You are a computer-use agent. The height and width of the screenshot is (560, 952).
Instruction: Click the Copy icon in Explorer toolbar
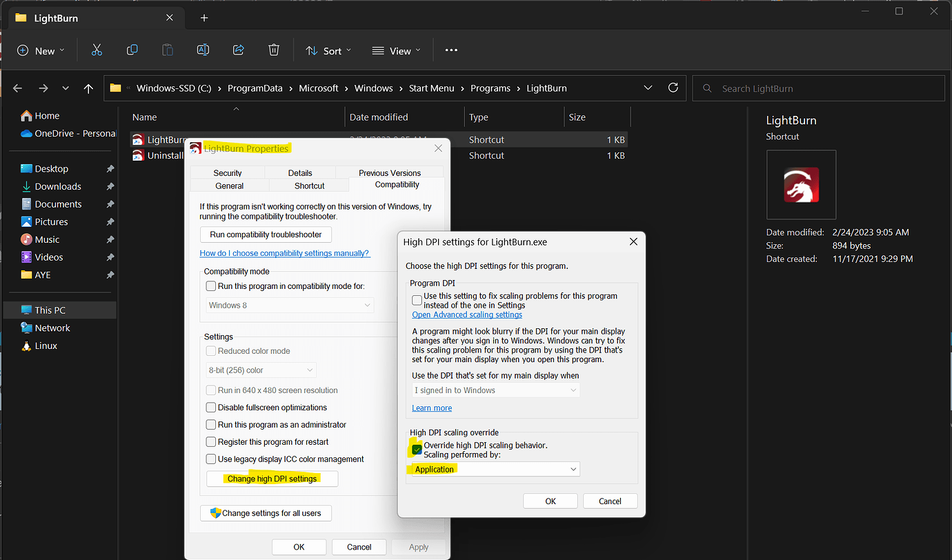click(132, 50)
